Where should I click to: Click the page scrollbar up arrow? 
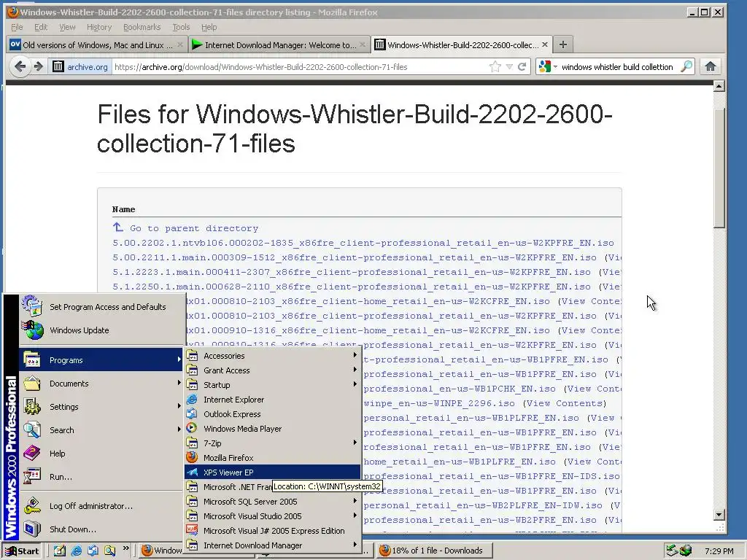719,86
